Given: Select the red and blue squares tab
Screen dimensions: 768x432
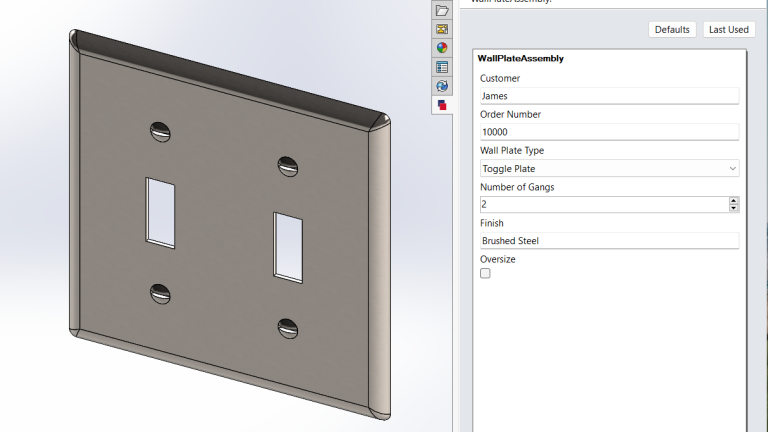Looking at the screenshot, I should click(x=442, y=105).
